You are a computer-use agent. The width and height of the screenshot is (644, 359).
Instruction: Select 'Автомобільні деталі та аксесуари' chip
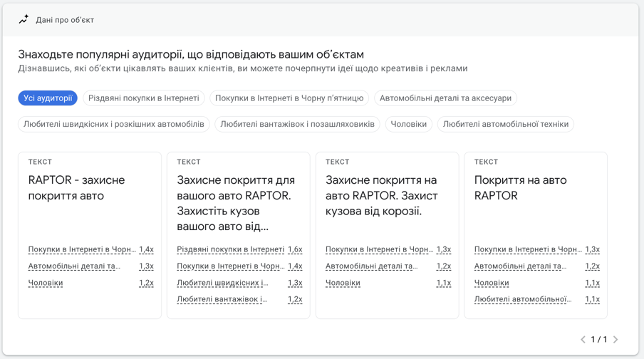coord(445,98)
